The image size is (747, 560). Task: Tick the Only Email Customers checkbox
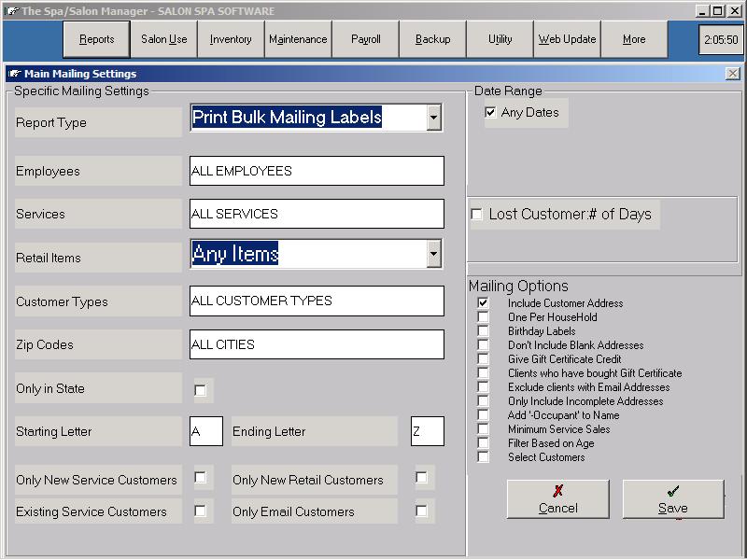[x=421, y=511]
